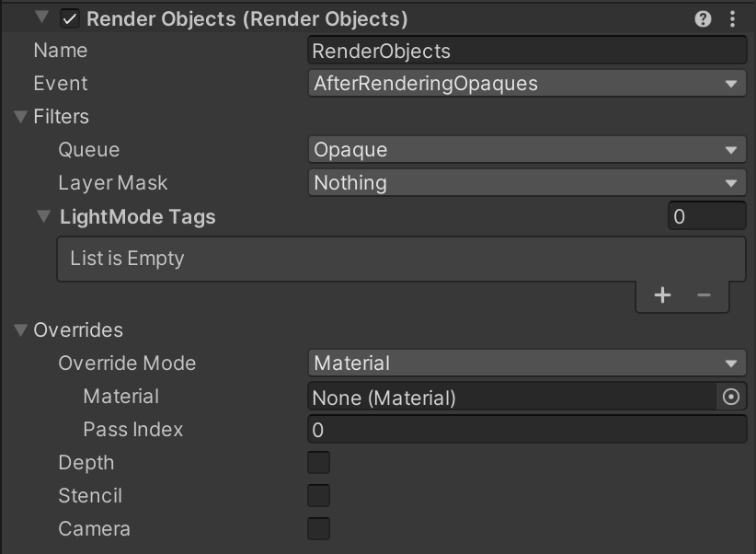Viewport: 756px width, 554px height.
Task: Remove a LightMode tag with minus icon
Action: [704, 294]
